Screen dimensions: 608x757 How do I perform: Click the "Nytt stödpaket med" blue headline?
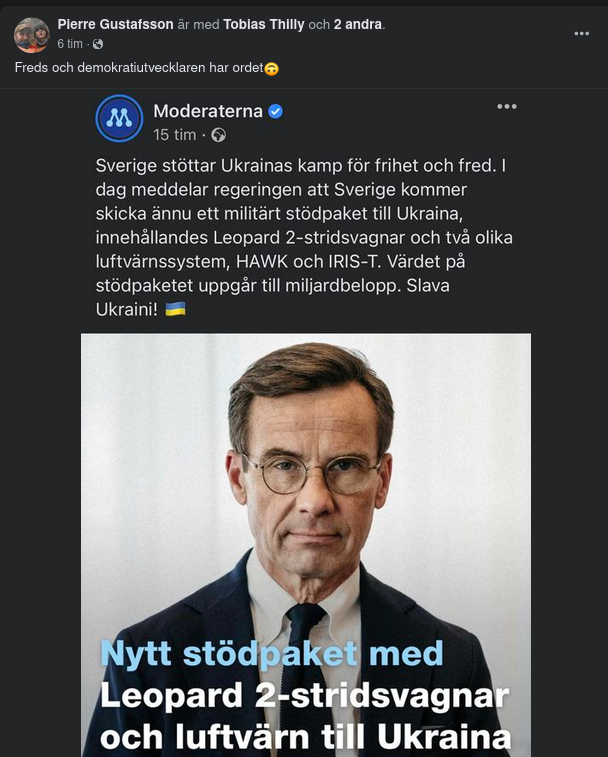coord(271,654)
